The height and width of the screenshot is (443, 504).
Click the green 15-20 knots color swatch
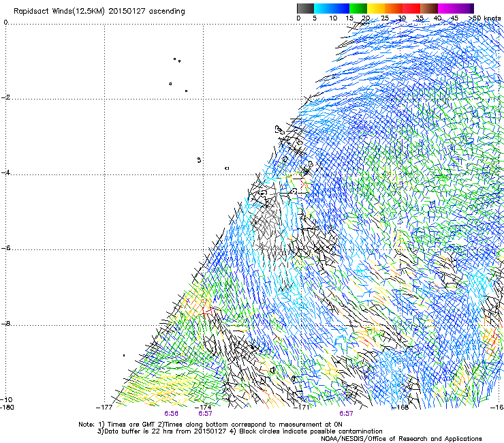(358, 8)
